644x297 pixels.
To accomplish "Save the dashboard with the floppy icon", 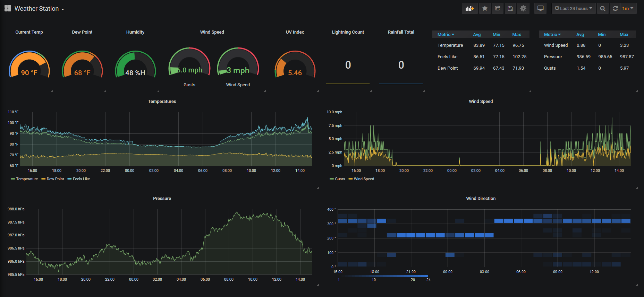I will click(510, 8).
